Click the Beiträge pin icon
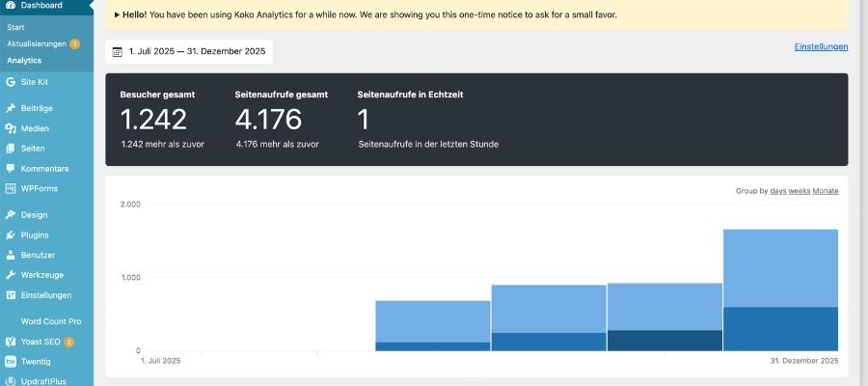Screen dimensions: 868x386 click(x=10, y=108)
